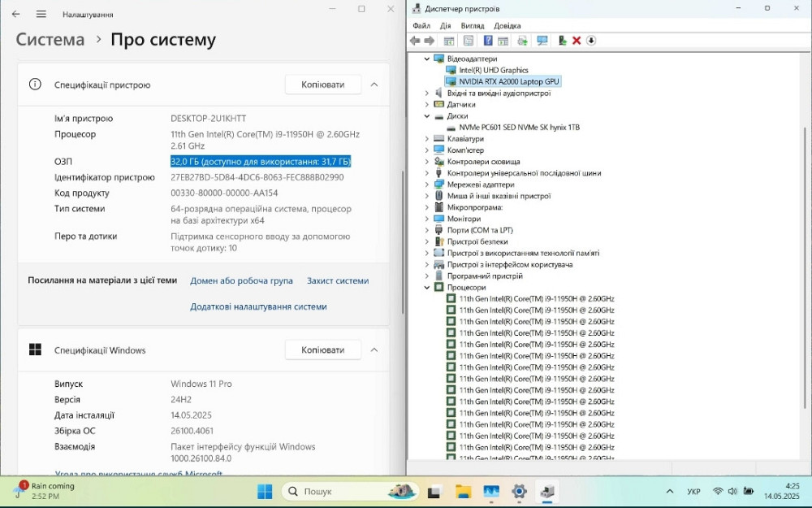Screen dimensions: 812x508
Task: Open the Додаткові налаштування системи link
Action: tap(257, 306)
